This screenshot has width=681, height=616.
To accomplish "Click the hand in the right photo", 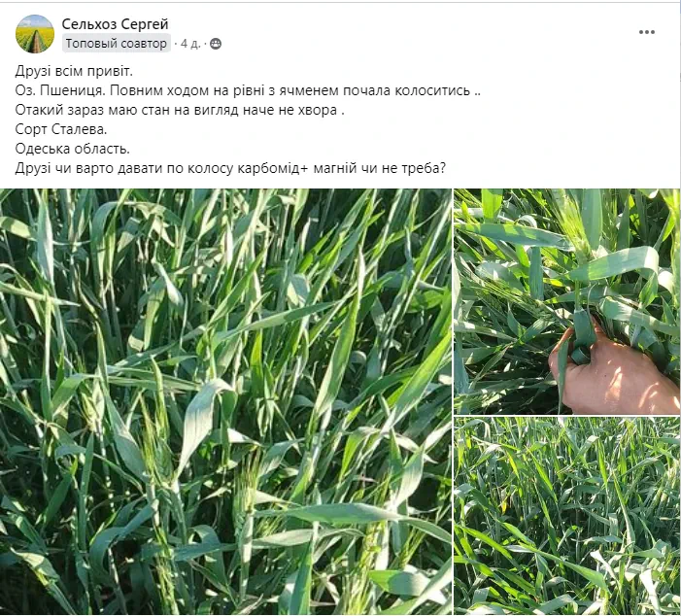I will click(x=608, y=369).
